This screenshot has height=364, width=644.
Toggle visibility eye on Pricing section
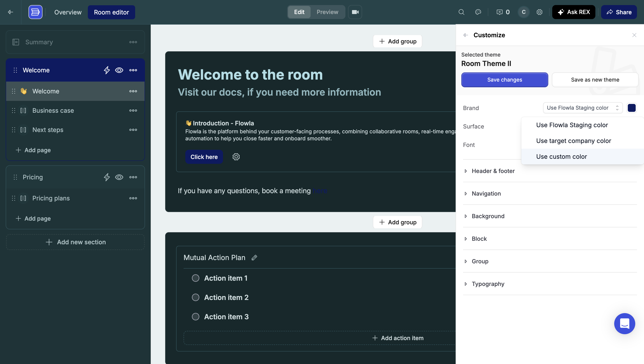point(119,177)
